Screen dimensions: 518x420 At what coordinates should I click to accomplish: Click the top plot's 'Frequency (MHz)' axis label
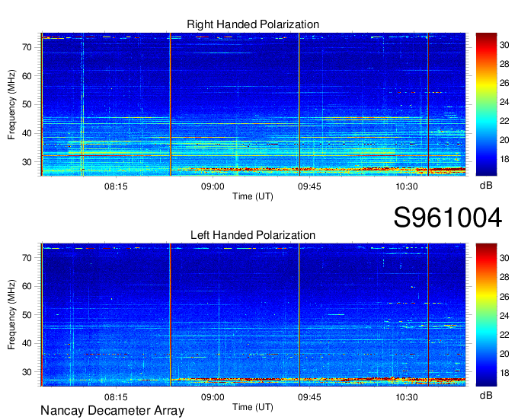(11, 104)
